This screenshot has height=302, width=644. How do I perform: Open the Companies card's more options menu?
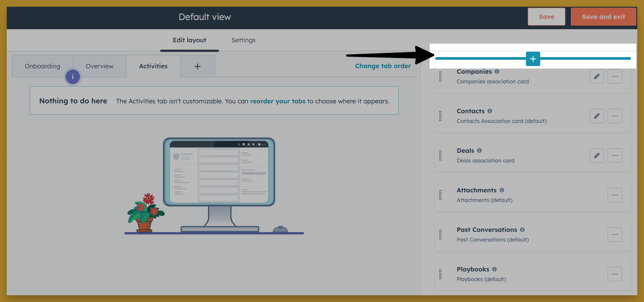pos(615,76)
